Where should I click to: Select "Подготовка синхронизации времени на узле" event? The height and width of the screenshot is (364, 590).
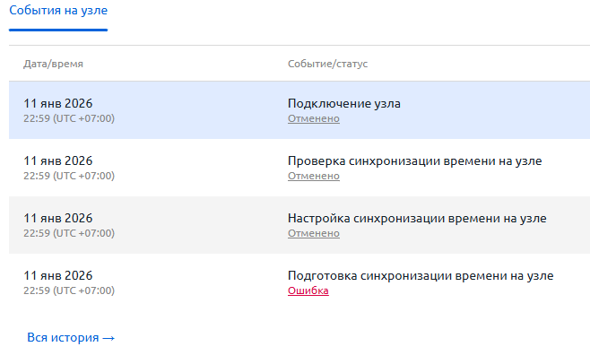pos(420,275)
